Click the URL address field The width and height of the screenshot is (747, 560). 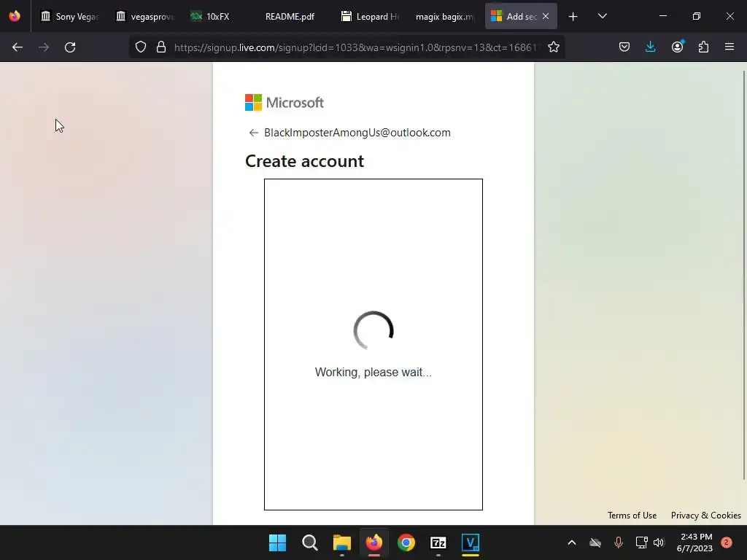tap(355, 47)
